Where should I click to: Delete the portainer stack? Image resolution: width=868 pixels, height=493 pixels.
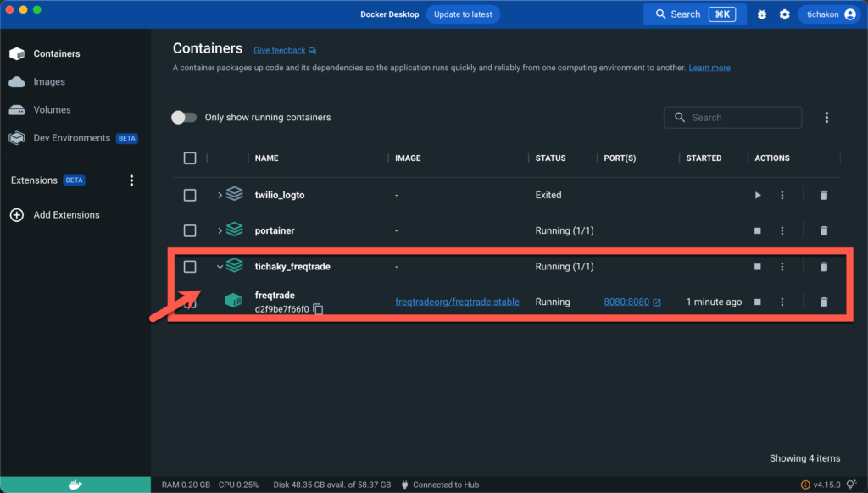pyautogui.click(x=824, y=230)
